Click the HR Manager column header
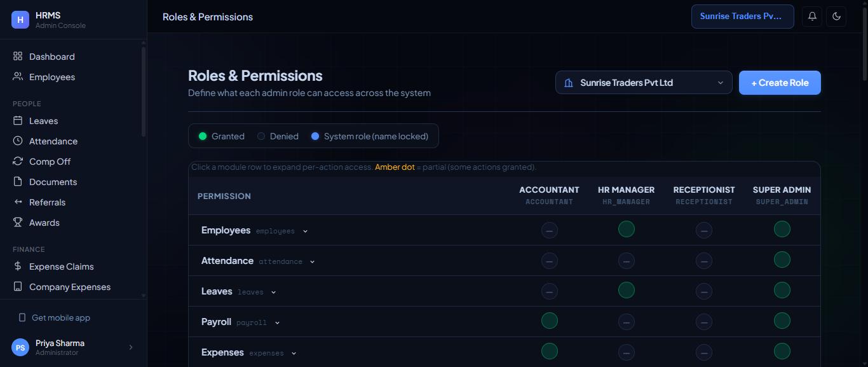Viewport: 868px width, 367px height. (626, 195)
